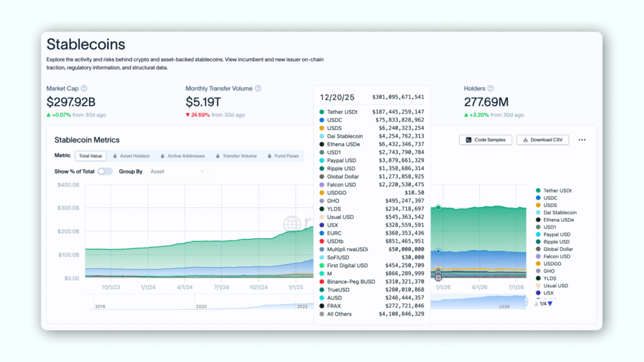The image size is (644, 362).
Task: Click the Tether USDt $187,445,259,147 tooltip row
Action: point(372,112)
